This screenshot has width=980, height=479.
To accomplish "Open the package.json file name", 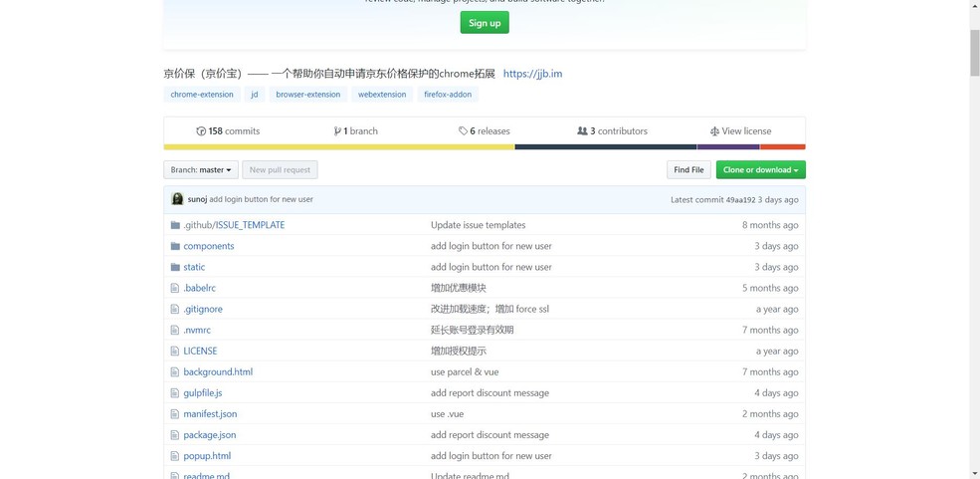I will pyautogui.click(x=209, y=434).
